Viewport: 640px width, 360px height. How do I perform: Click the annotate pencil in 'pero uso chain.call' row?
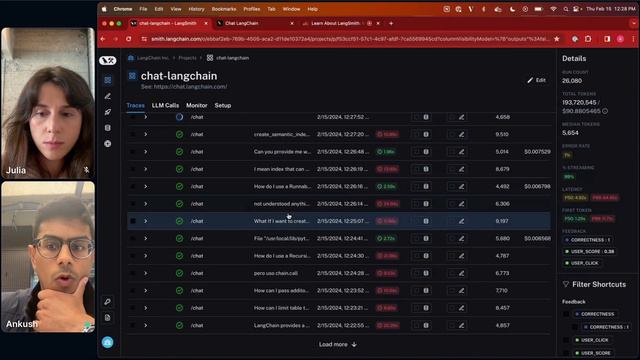462,273
